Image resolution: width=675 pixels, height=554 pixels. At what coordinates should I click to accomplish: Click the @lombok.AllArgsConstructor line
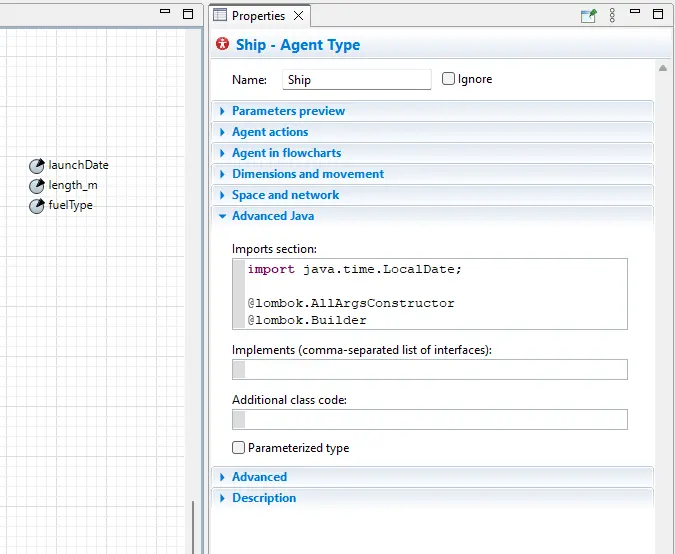pyautogui.click(x=351, y=303)
